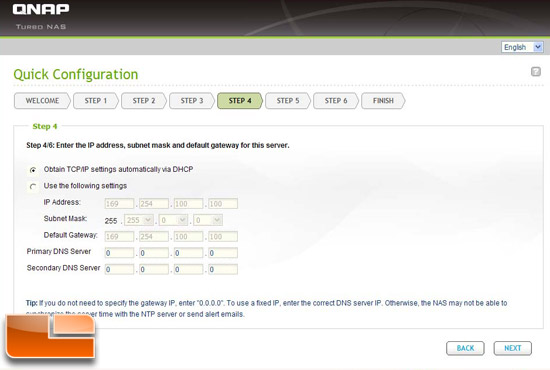Click the last Default Gateway octet field
This screenshot has width=550, height=370.
(x=223, y=237)
